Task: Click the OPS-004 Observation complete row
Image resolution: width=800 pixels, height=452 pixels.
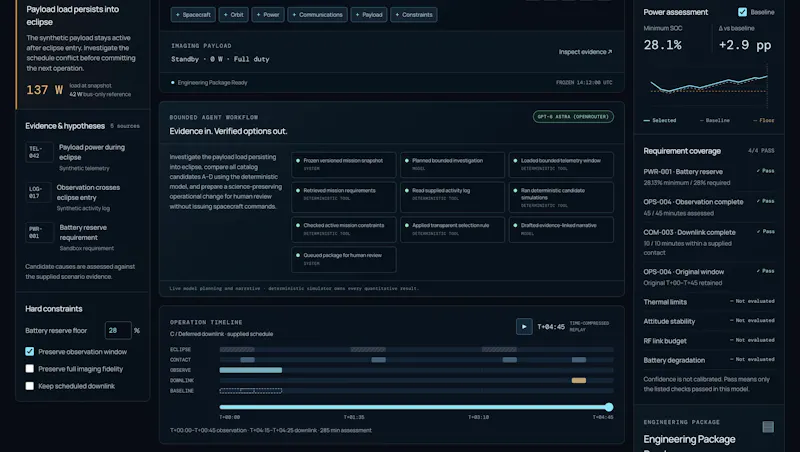Action: [709, 208]
